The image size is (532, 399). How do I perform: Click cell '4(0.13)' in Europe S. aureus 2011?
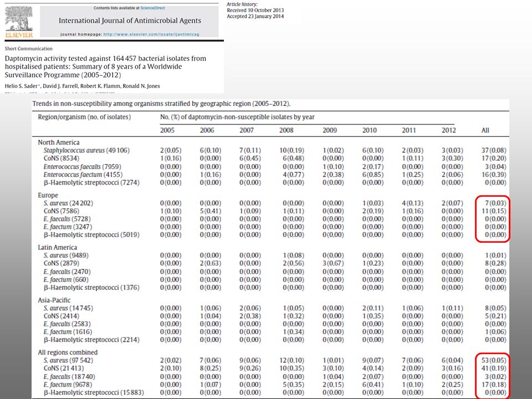pyautogui.click(x=412, y=203)
